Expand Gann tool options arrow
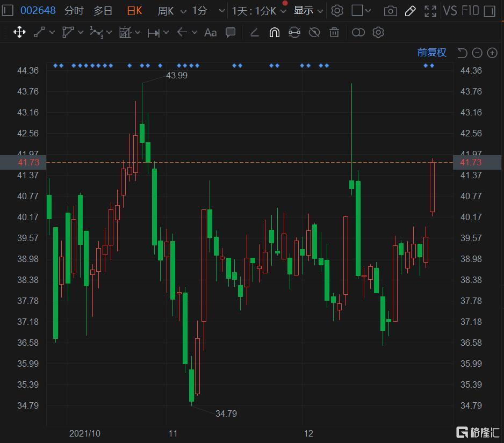The width and height of the screenshot is (504, 443). tap(138, 32)
